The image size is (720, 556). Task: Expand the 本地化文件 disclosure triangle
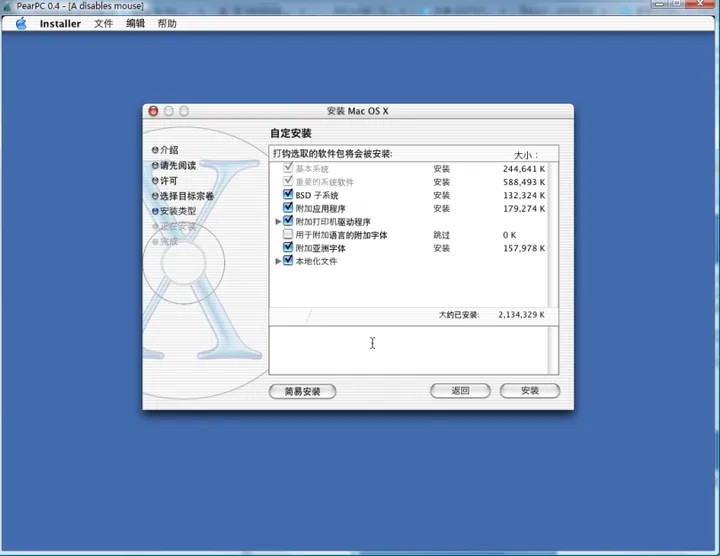pyautogui.click(x=278, y=261)
